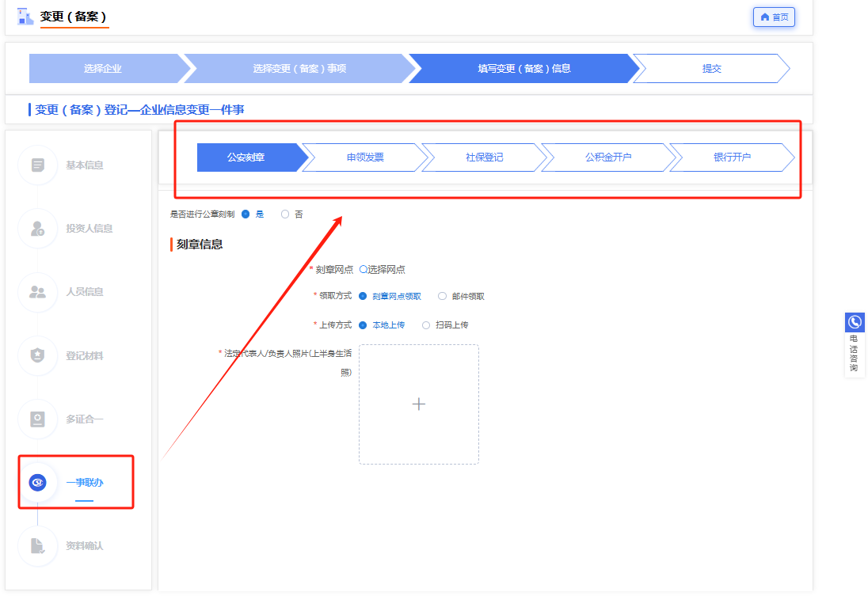
Task: Select 扫码上传 upload method
Action: (426, 325)
